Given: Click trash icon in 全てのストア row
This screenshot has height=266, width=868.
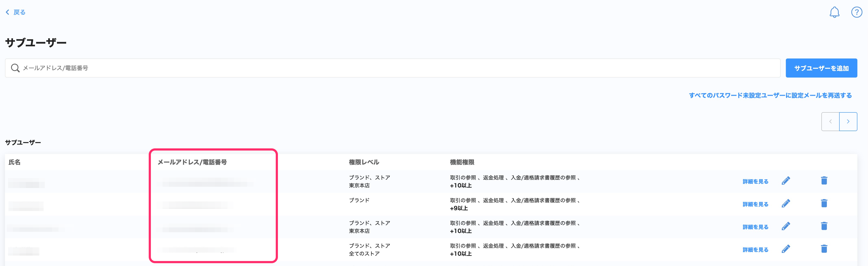Looking at the screenshot, I should tap(824, 249).
